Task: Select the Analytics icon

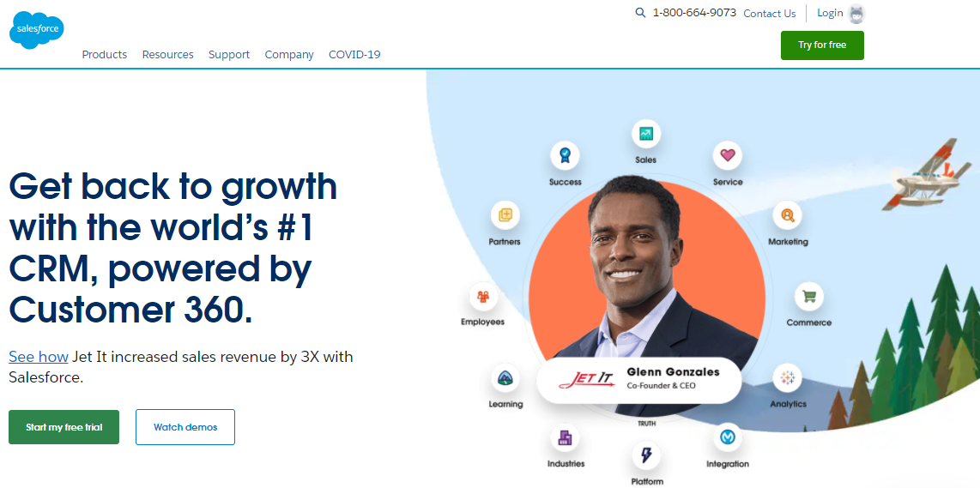Action: (x=788, y=377)
